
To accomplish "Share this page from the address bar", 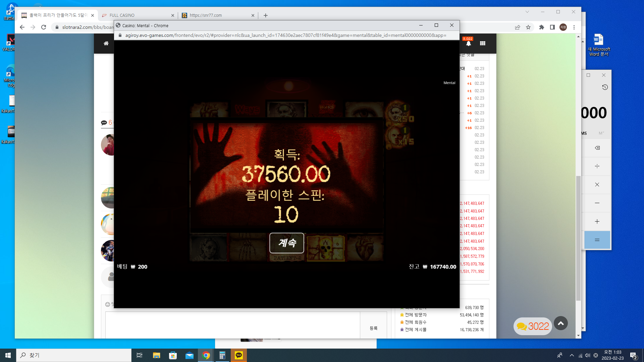I will [x=518, y=27].
